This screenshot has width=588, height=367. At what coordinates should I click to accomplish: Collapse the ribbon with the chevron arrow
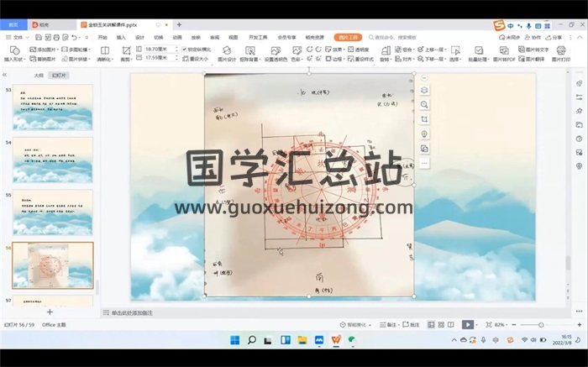point(580,37)
